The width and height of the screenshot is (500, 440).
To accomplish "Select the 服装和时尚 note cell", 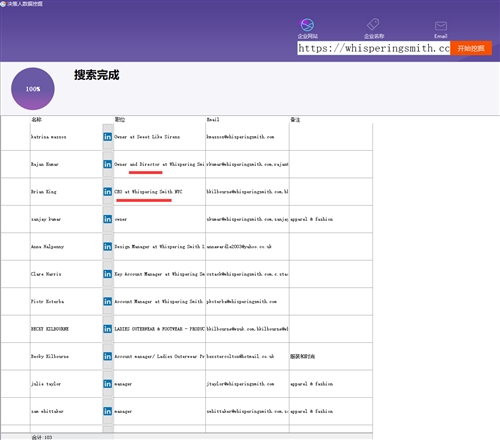I will pyautogui.click(x=331, y=356).
